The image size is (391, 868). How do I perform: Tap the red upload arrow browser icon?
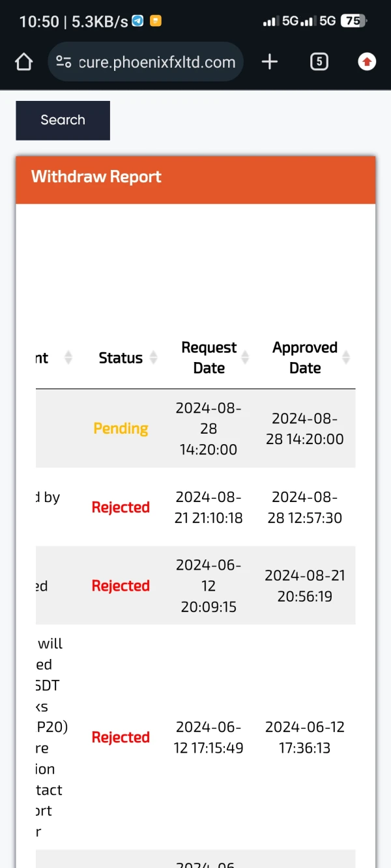coord(367,62)
